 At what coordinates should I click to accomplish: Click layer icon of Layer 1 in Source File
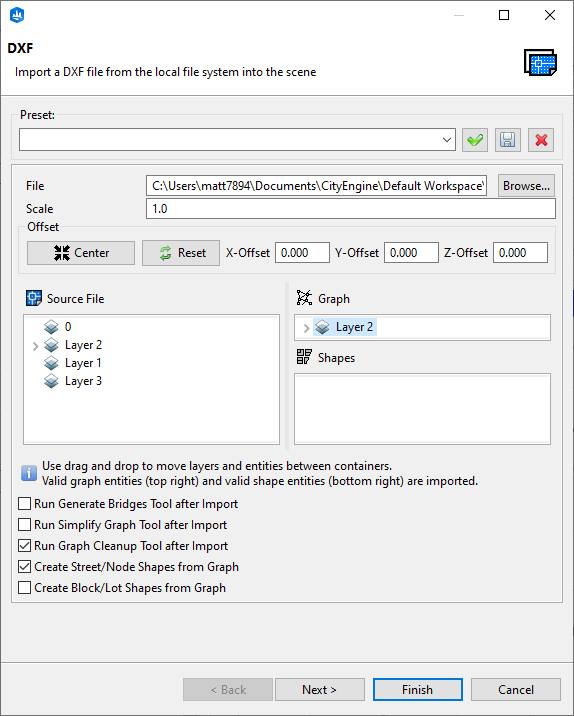(51, 363)
